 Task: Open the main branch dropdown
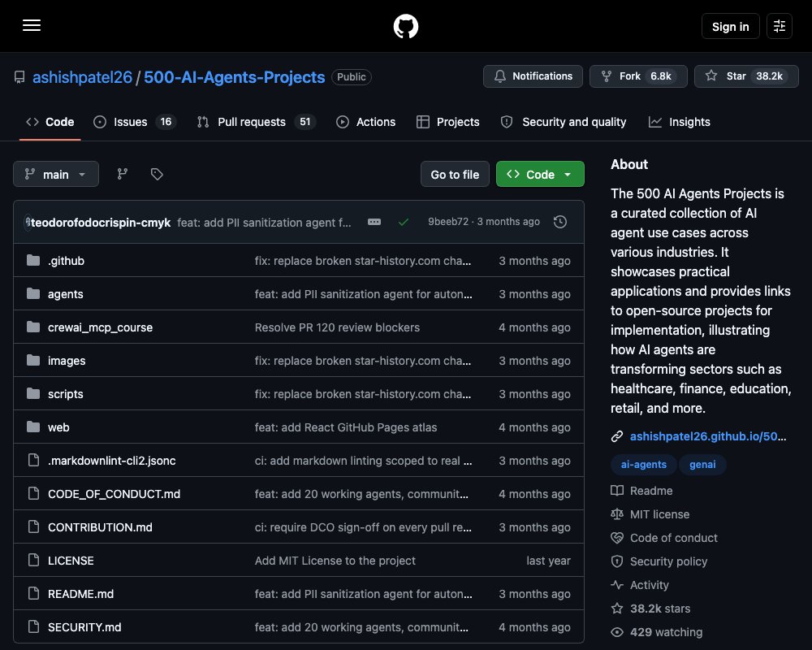(56, 174)
